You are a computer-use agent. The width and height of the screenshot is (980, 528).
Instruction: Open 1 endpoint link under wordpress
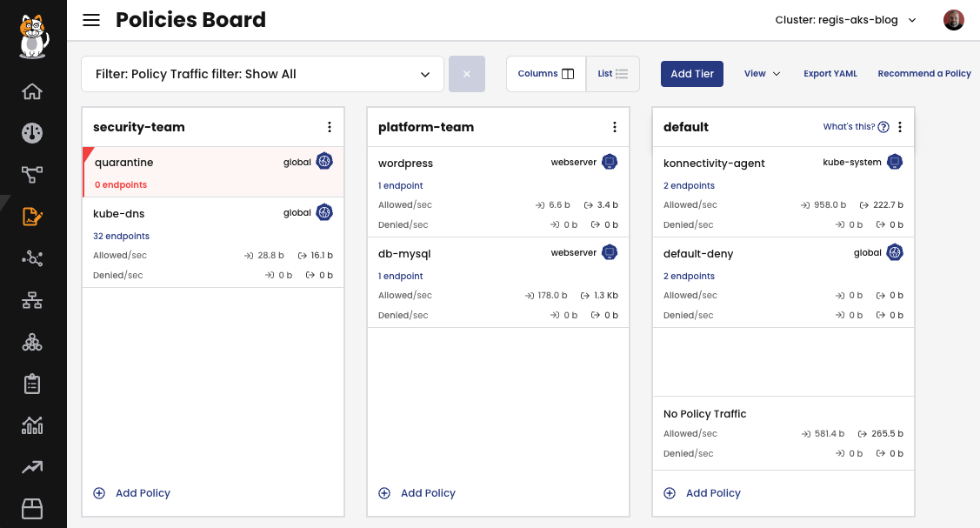401,185
